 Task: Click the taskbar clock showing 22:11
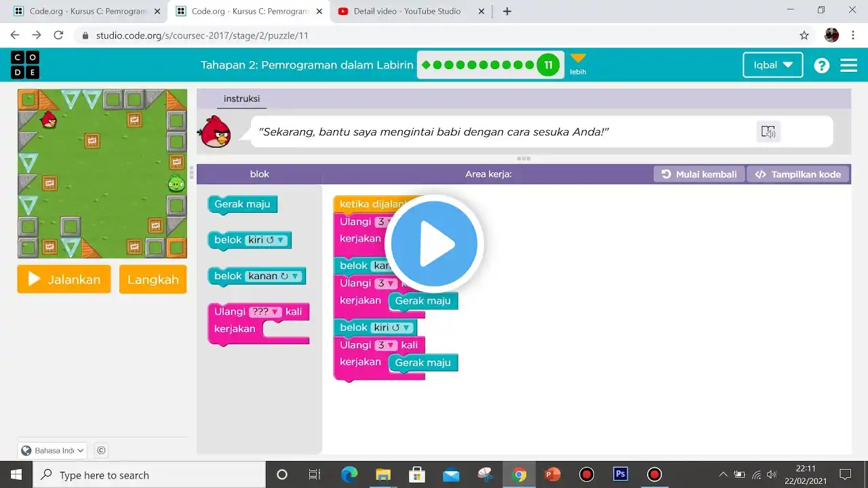pyautogui.click(x=806, y=474)
